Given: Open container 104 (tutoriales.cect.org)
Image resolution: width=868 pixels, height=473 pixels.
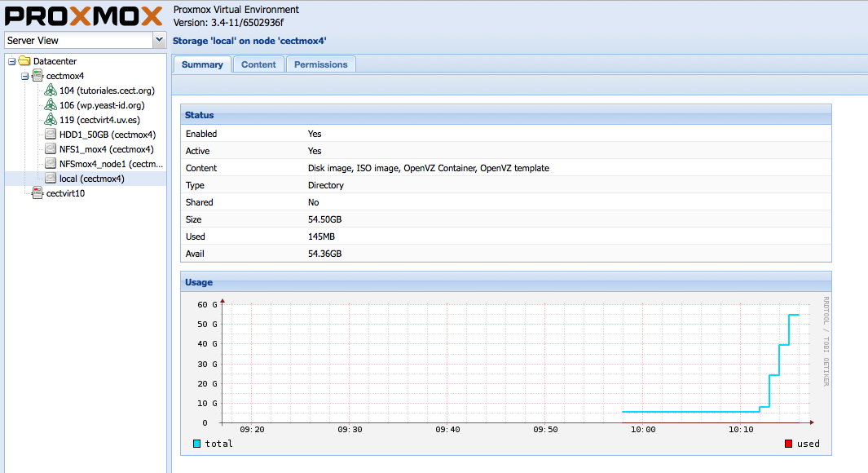Looking at the screenshot, I should tap(107, 91).
